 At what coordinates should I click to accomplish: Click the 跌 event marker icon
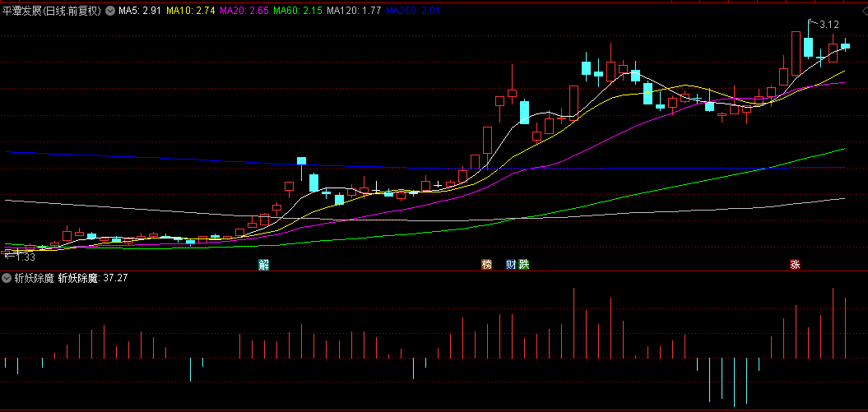pyautogui.click(x=523, y=265)
